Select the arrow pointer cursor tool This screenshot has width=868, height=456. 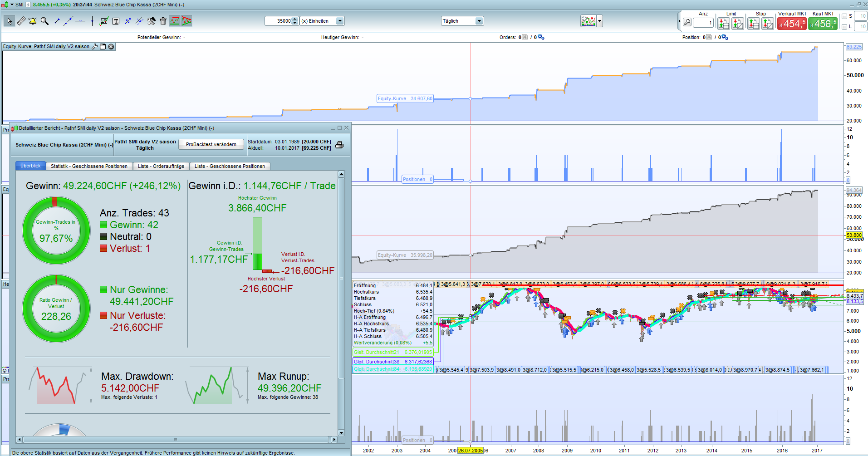point(9,21)
